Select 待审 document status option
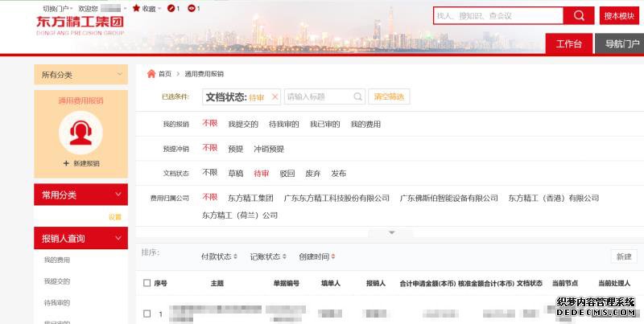Image resolution: width=644 pixels, height=324 pixels. (x=261, y=174)
